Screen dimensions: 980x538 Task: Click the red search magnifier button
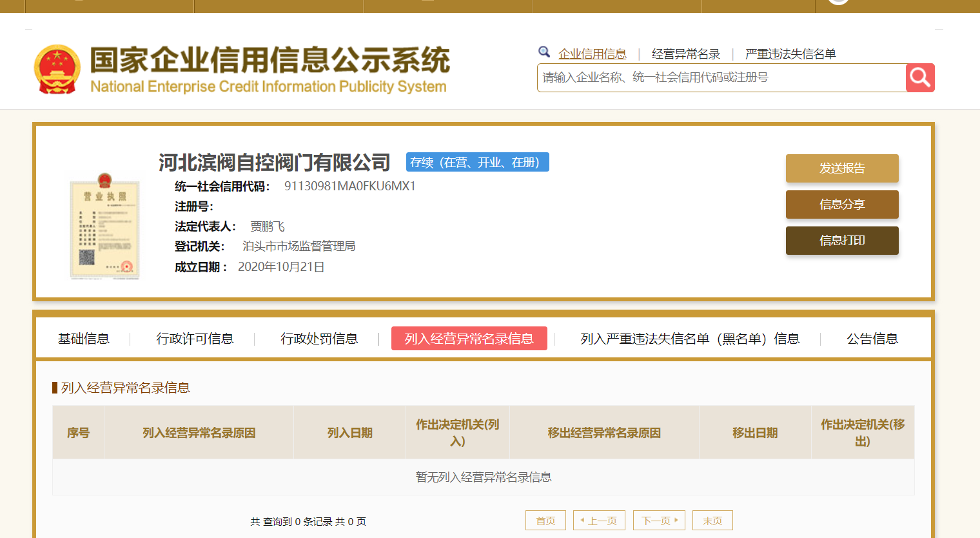pos(920,78)
